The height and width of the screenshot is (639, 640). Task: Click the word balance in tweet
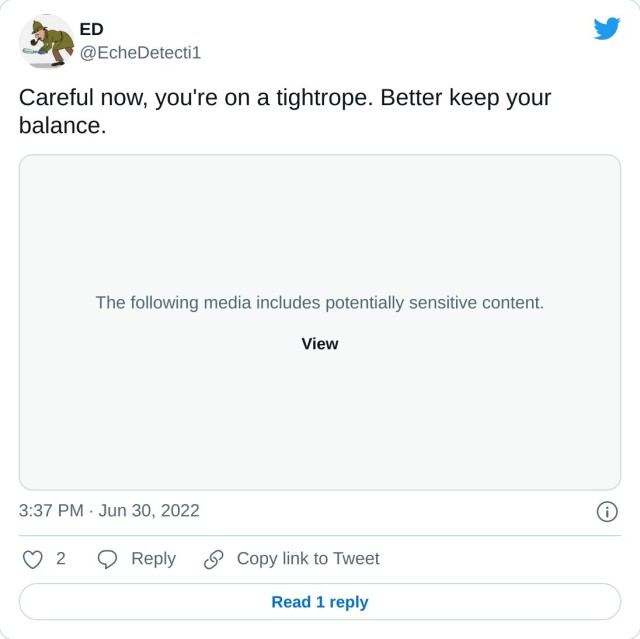click(x=59, y=127)
